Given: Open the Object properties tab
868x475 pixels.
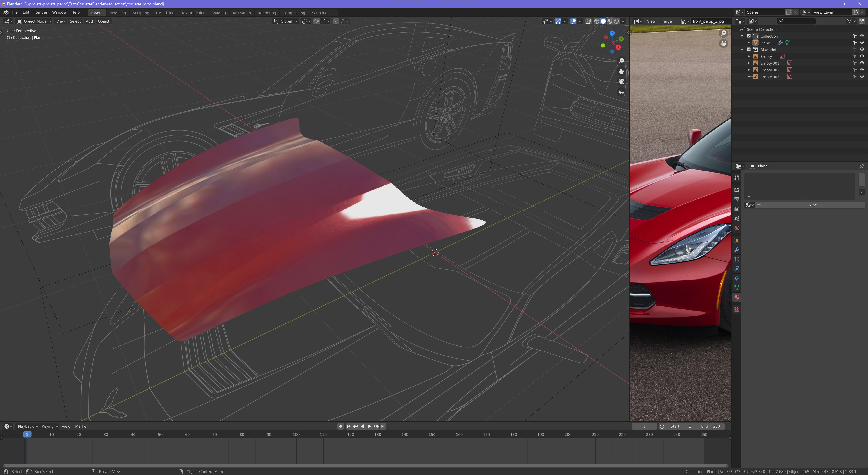Looking at the screenshot, I should [737, 240].
